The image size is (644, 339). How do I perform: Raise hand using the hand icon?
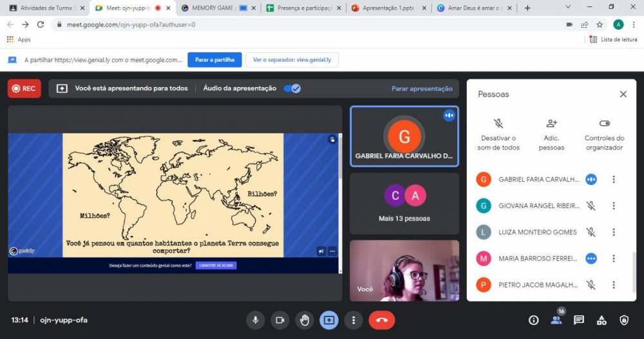tap(305, 320)
